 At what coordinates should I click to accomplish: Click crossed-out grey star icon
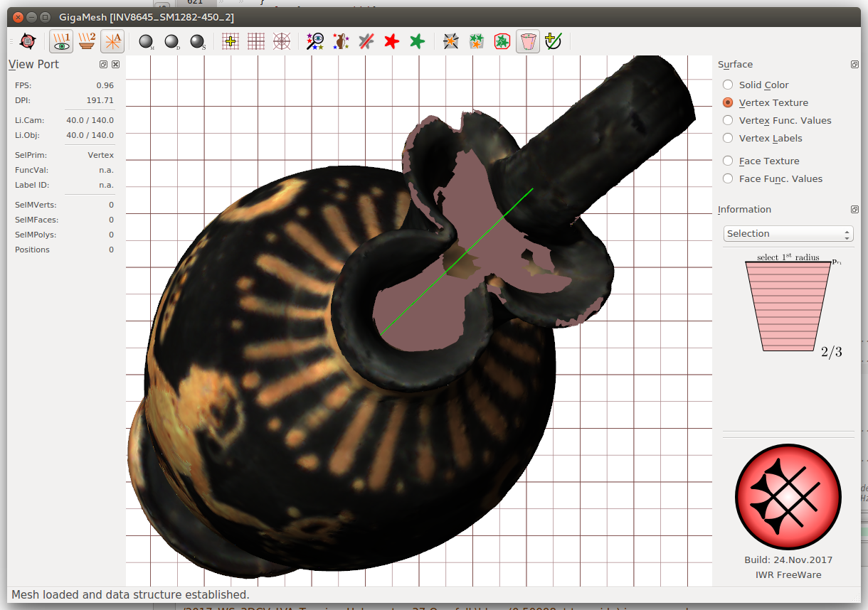point(366,42)
